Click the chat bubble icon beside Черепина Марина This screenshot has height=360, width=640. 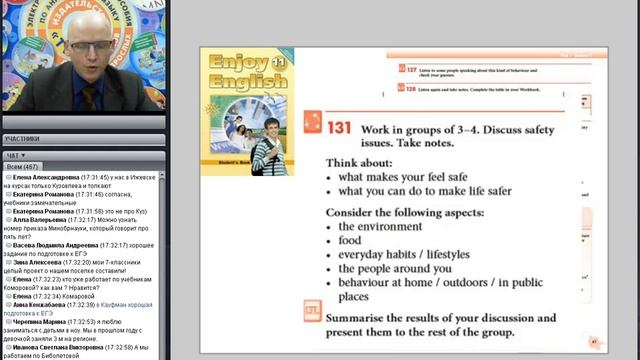coord(8,322)
